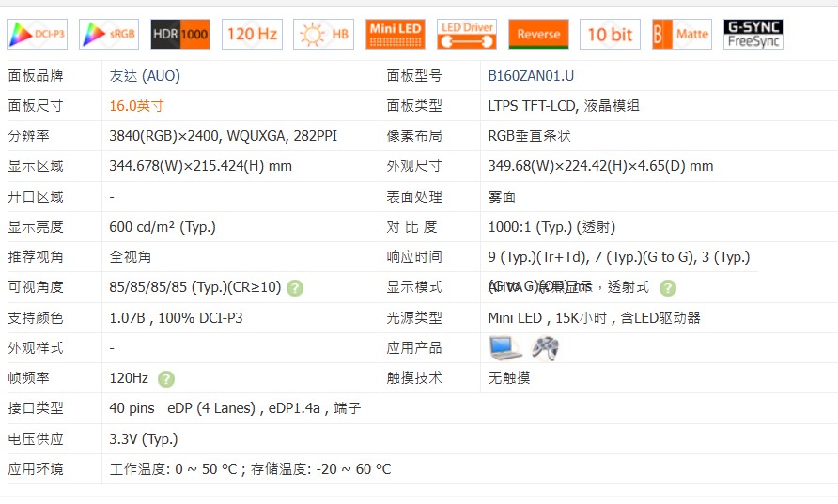
Task: Open the B160ZAN01.U panel model link
Action: click(x=531, y=76)
